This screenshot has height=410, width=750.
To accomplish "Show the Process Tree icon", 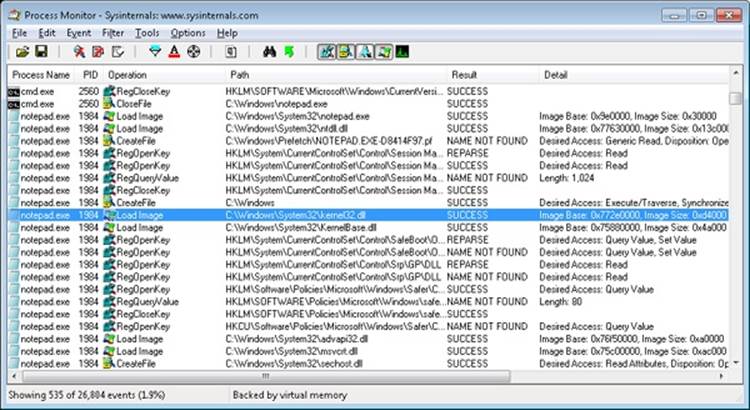I will click(231, 52).
